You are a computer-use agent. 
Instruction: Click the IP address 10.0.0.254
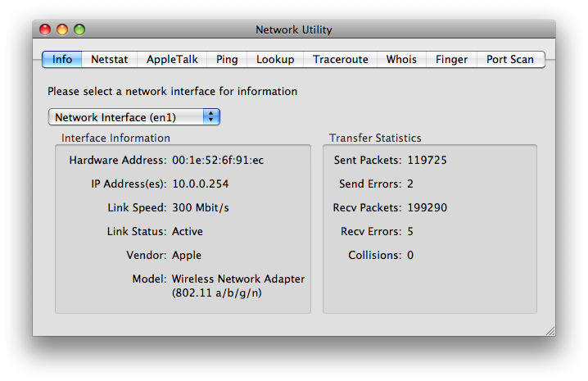(x=201, y=184)
